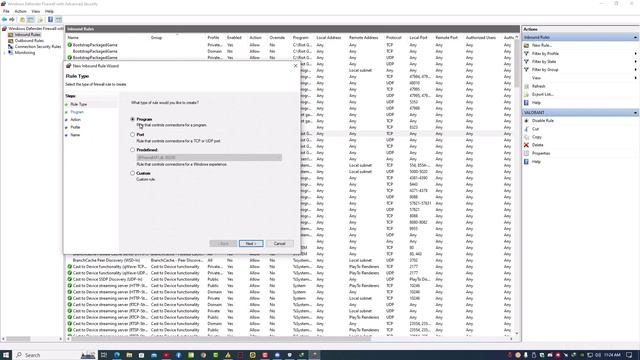Pick the Custom rule radio button
The image size is (640, 360).
132,173
